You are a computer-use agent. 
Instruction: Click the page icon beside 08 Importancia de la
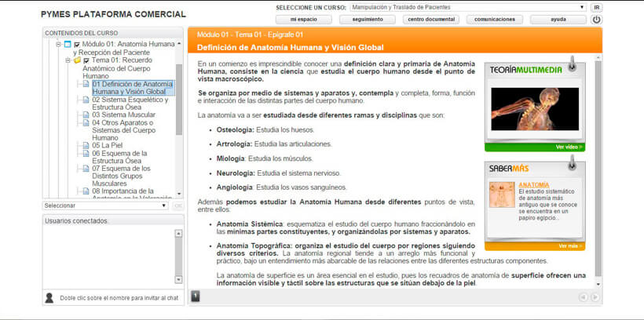[86, 191]
